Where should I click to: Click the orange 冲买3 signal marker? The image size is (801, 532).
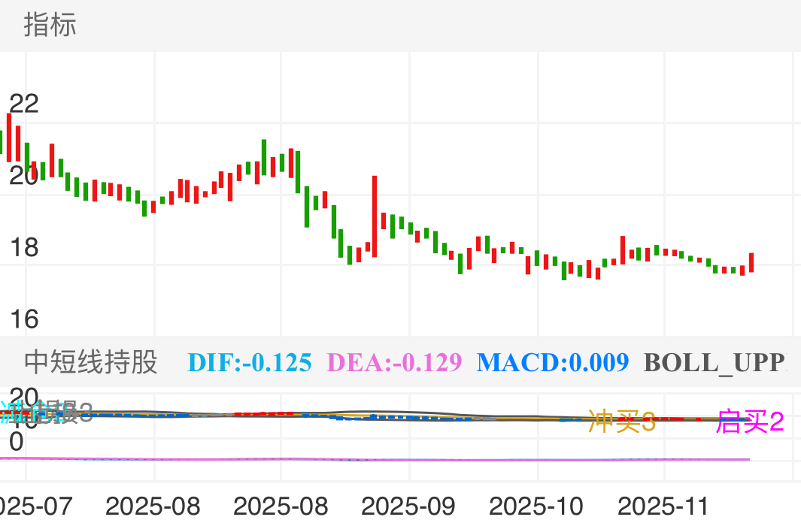pos(622,422)
